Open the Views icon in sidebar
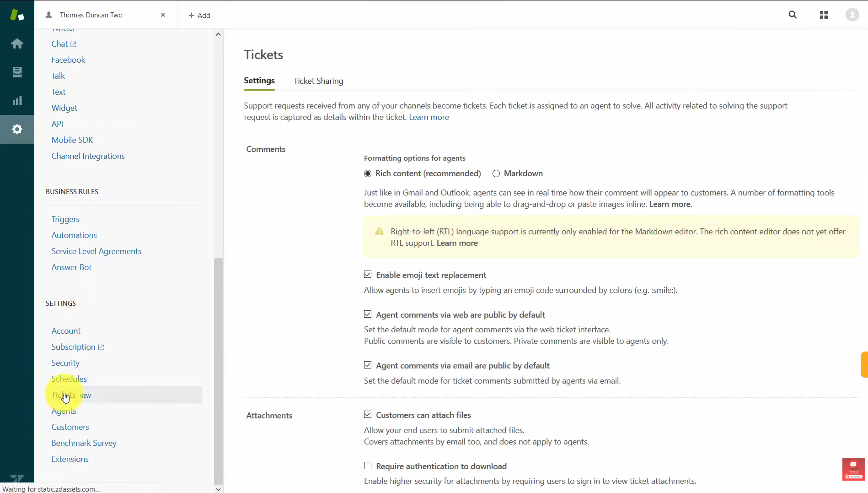 coord(17,72)
